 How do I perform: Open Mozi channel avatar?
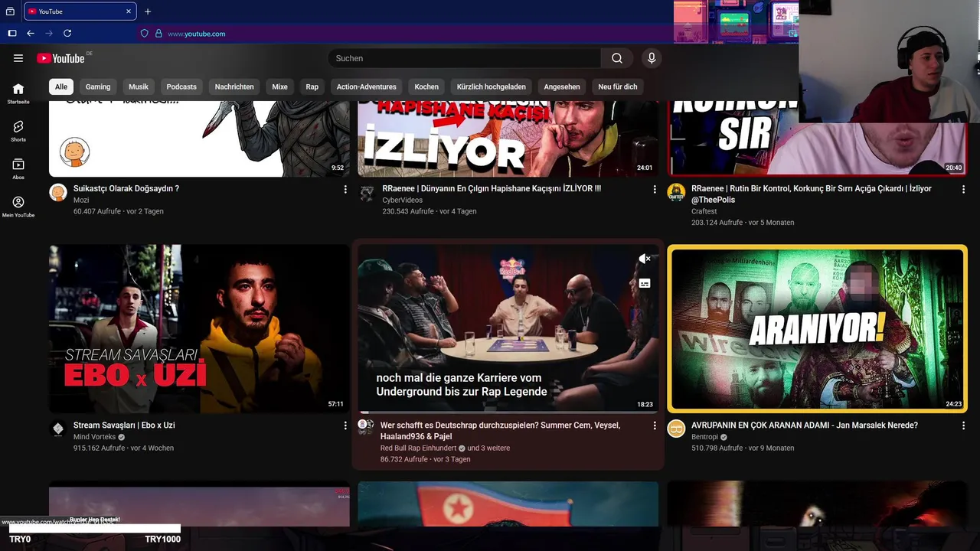pyautogui.click(x=58, y=192)
